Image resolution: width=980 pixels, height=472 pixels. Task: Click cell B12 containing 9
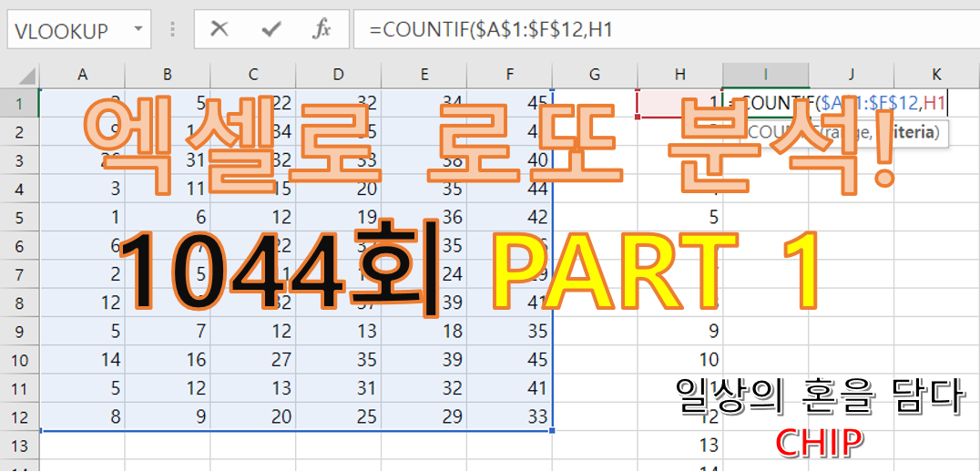coord(168,416)
